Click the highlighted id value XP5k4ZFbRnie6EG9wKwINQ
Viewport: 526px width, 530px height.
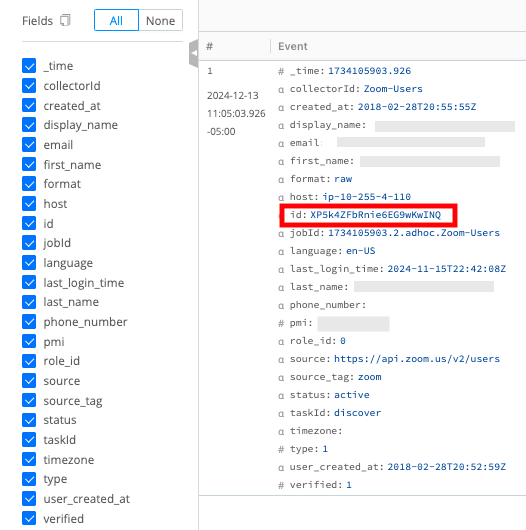[x=376, y=215]
